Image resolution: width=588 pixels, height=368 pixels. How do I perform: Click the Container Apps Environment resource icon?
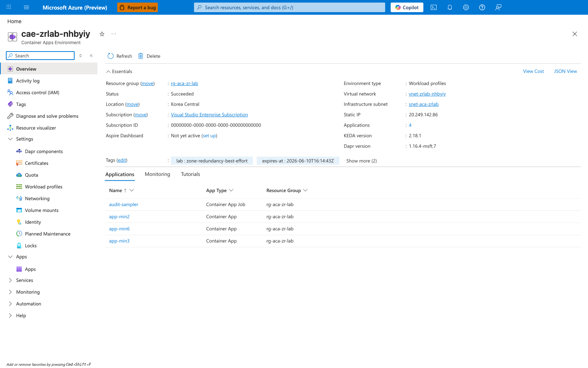(x=12, y=37)
